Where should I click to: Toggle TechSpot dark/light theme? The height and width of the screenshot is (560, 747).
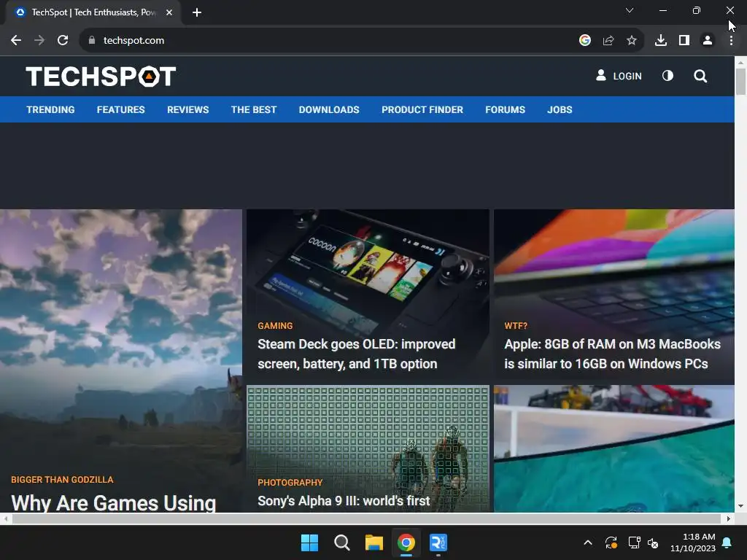click(667, 76)
